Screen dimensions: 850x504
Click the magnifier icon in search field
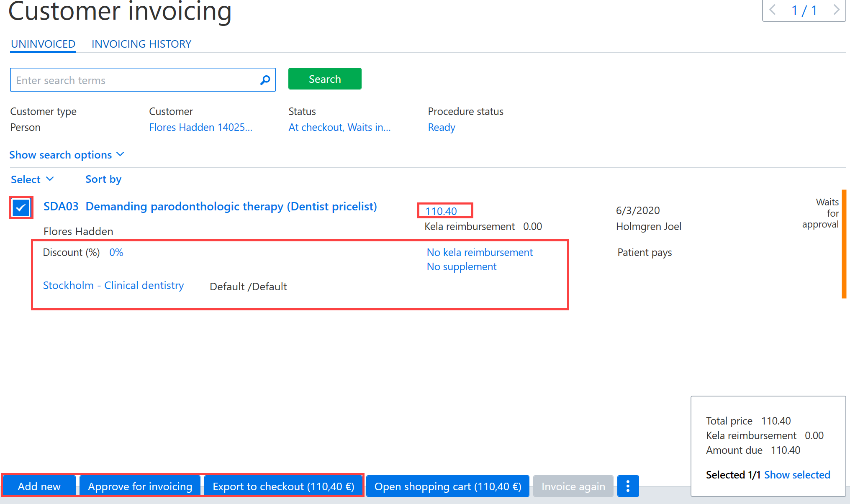[x=265, y=80]
